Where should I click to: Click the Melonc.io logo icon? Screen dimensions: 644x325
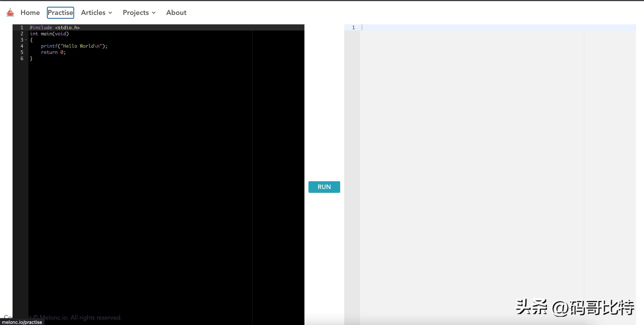pyautogui.click(x=10, y=12)
